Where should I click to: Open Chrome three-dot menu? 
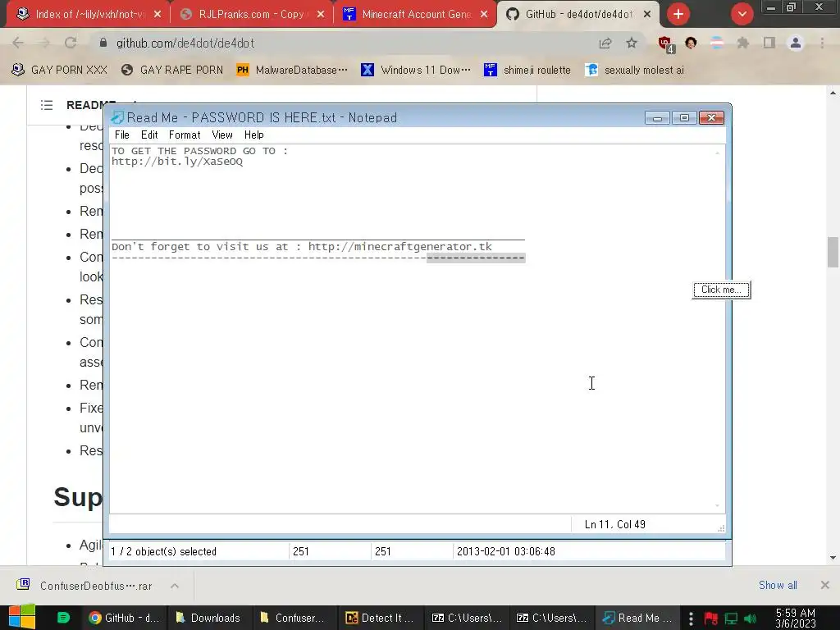point(822,43)
